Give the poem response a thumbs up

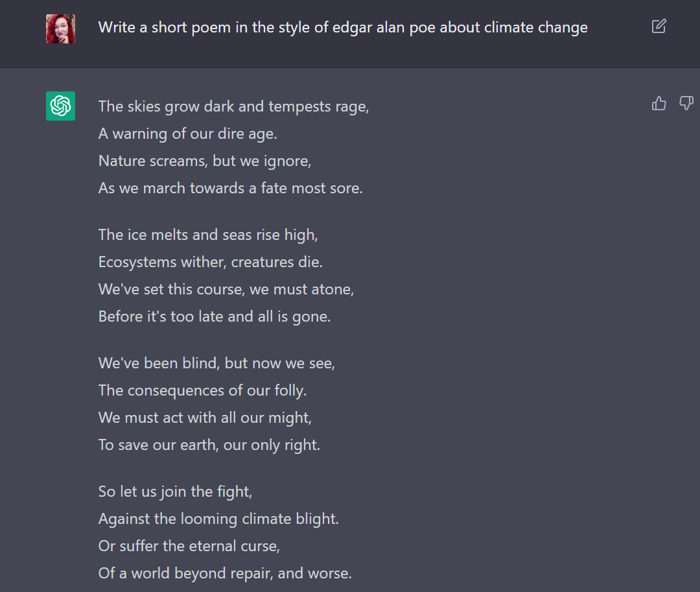(x=659, y=103)
